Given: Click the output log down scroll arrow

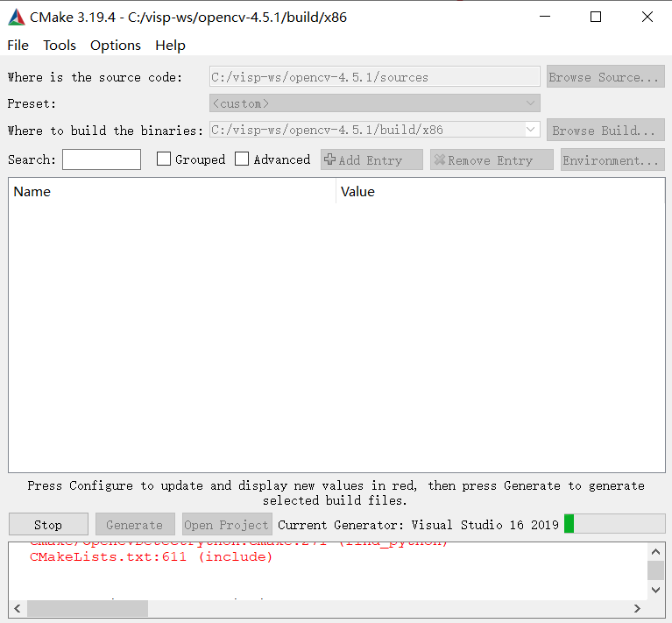Looking at the screenshot, I should [x=655, y=590].
